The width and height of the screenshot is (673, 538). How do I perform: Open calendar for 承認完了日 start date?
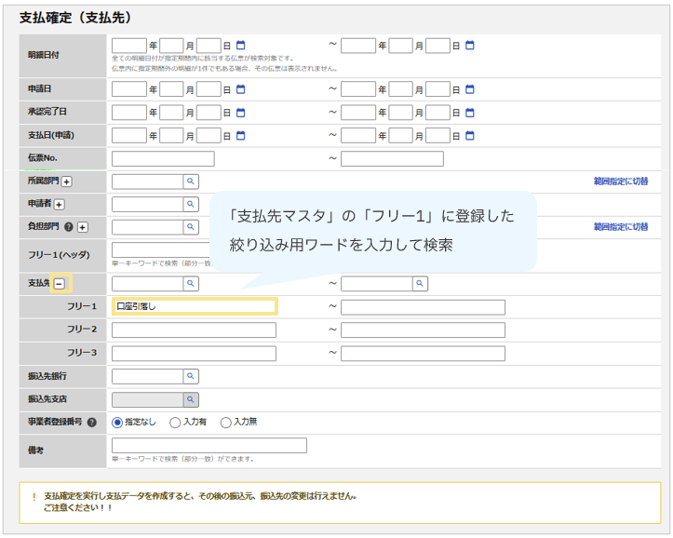pyautogui.click(x=241, y=112)
